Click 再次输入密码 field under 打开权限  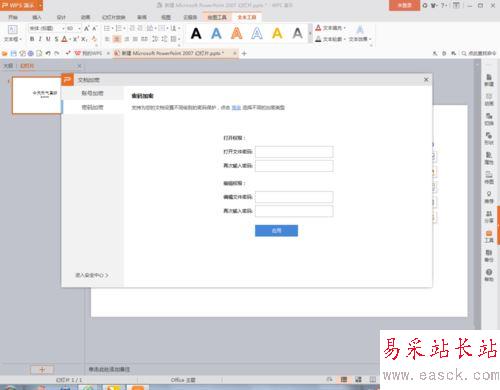(x=294, y=166)
